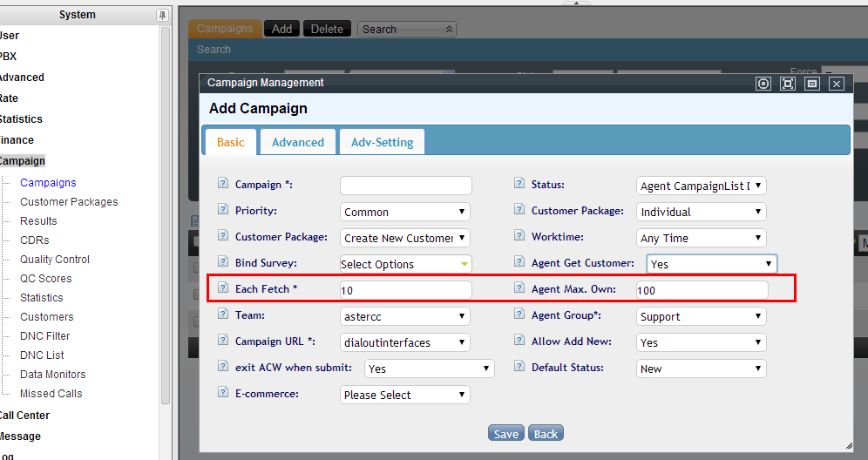Click help icon next to Each Fetch
Screen dimensions: 868x460
(222, 289)
